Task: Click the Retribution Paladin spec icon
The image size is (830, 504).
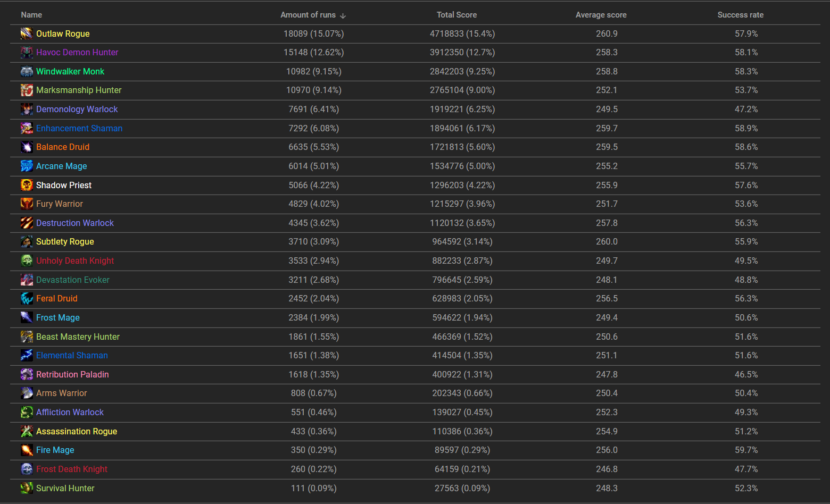Action: click(27, 374)
